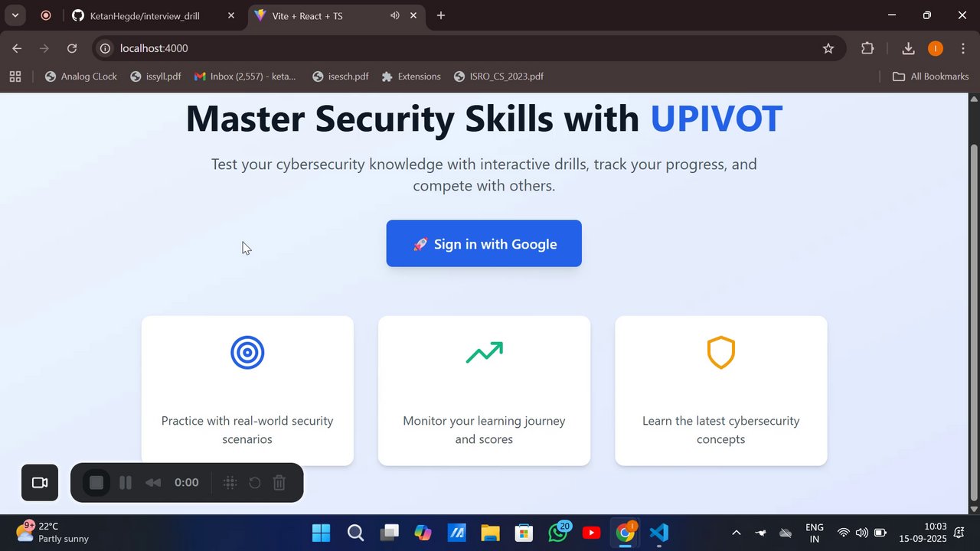Click the scrollbar up arrow
The image size is (980, 551).
click(x=974, y=99)
